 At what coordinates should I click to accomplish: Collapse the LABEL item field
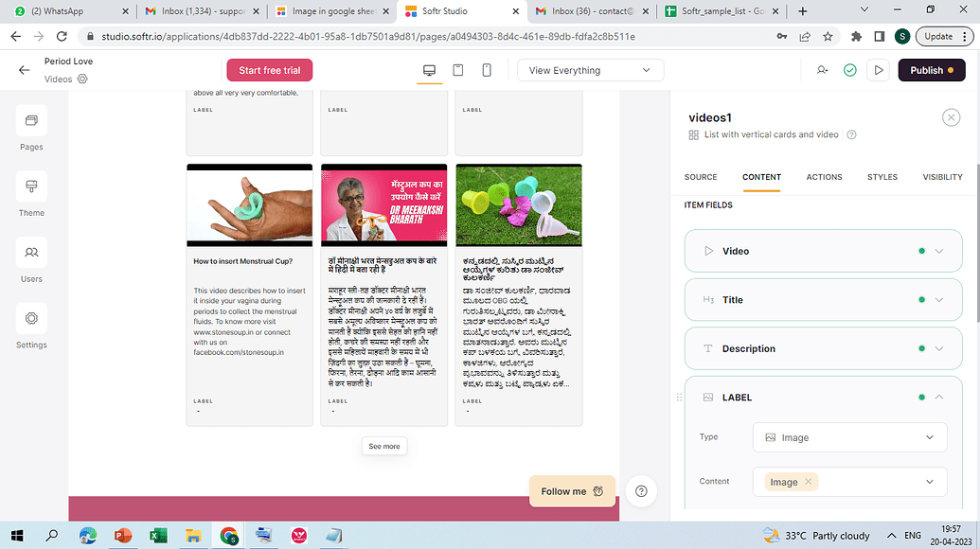(x=938, y=398)
